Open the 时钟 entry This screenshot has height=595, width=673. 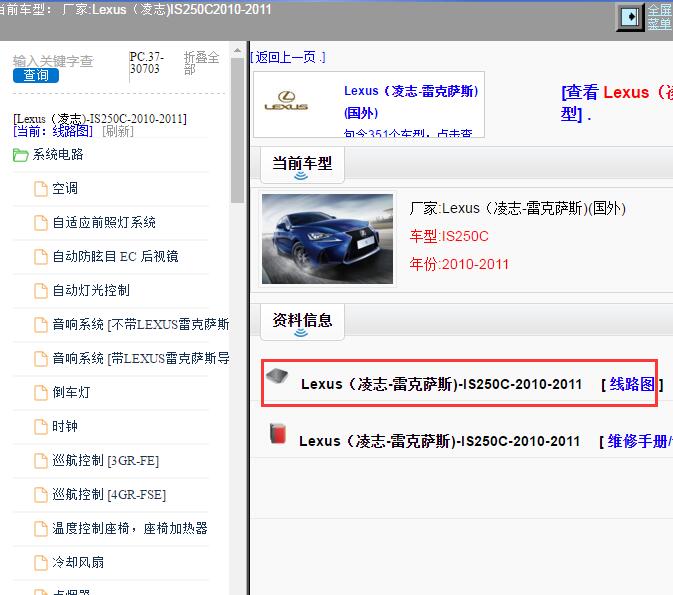(65, 427)
